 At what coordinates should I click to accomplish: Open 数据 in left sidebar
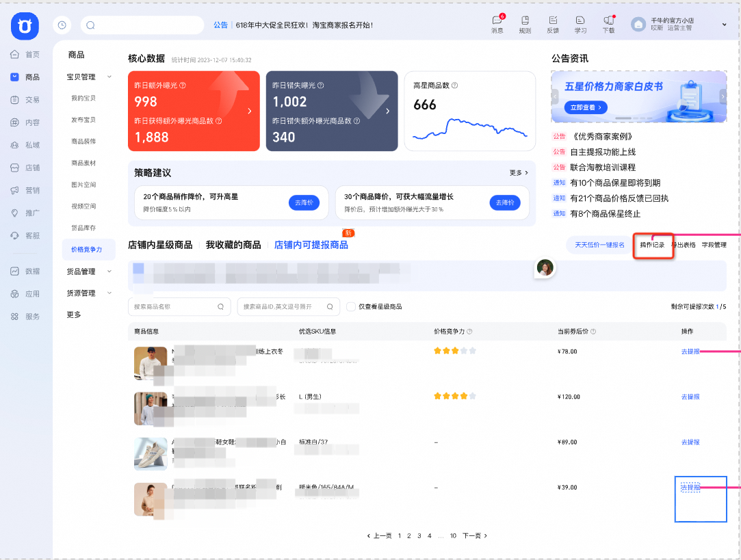pos(25,271)
